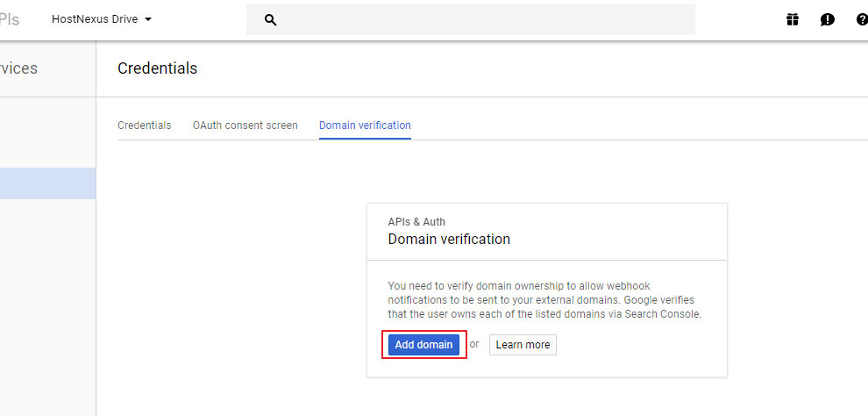Open the notifications alert icon
This screenshot has height=416, width=868.
point(827,20)
